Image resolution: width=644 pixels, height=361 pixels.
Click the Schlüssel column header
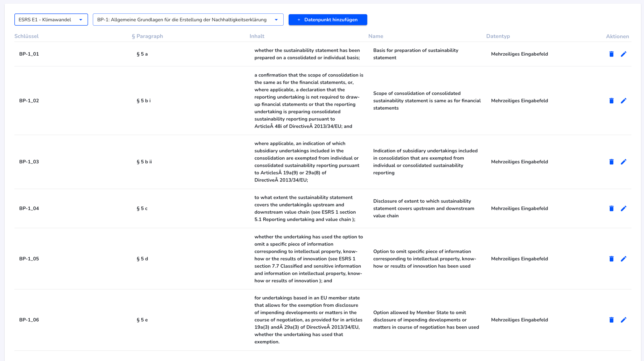pos(27,36)
